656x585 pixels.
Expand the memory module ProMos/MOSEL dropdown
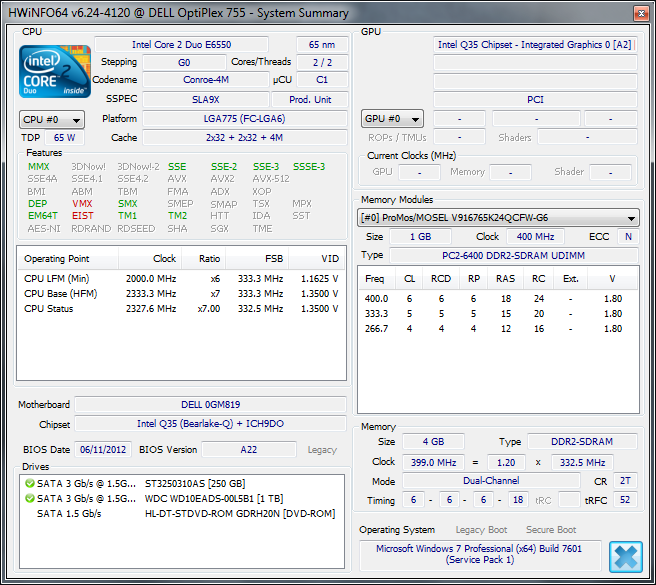(498, 218)
